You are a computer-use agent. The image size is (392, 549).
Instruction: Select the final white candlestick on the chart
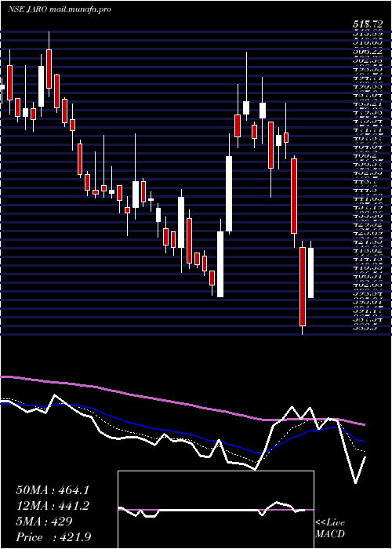(x=310, y=269)
